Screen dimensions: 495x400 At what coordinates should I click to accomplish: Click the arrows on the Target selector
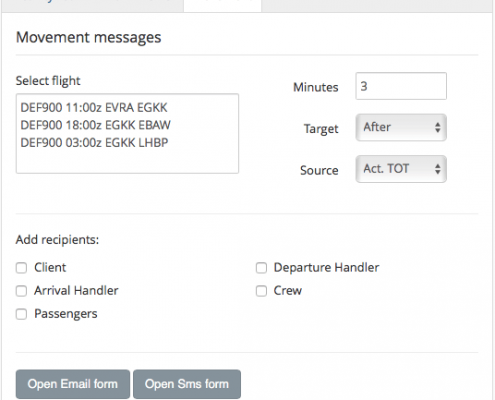[x=438, y=127]
